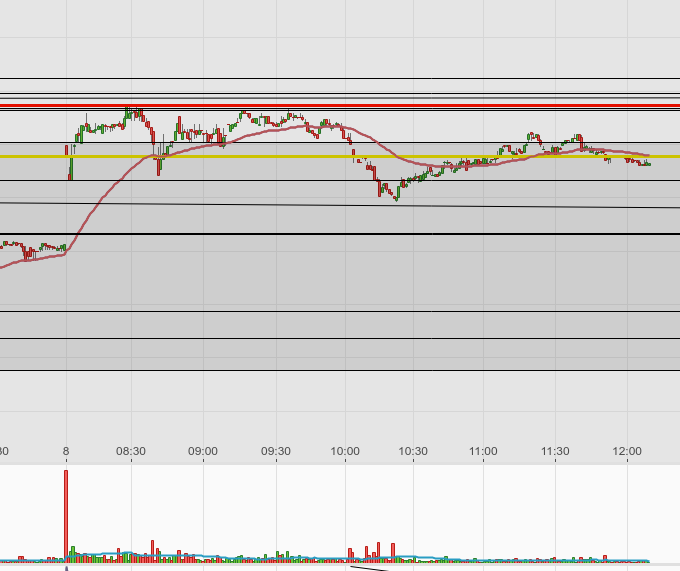Viewport: 680px width, 571px height.
Task: Click the 11:00 time axis label
Action: [x=483, y=451]
